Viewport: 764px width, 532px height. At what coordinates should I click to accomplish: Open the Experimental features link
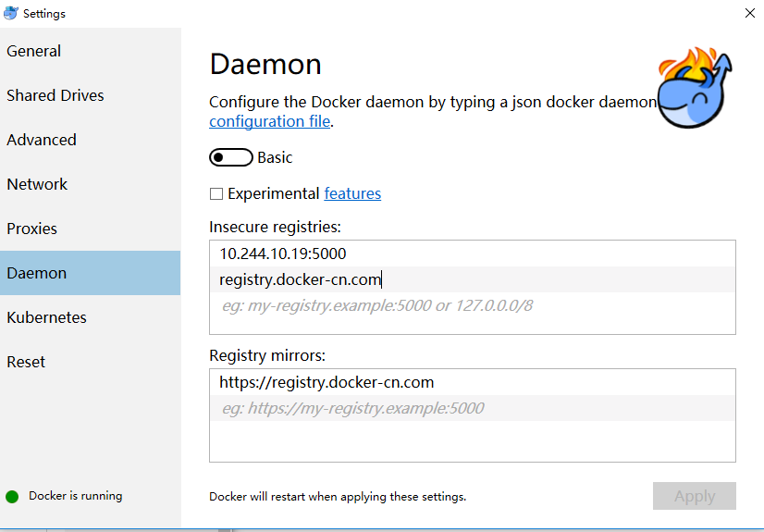pos(352,193)
